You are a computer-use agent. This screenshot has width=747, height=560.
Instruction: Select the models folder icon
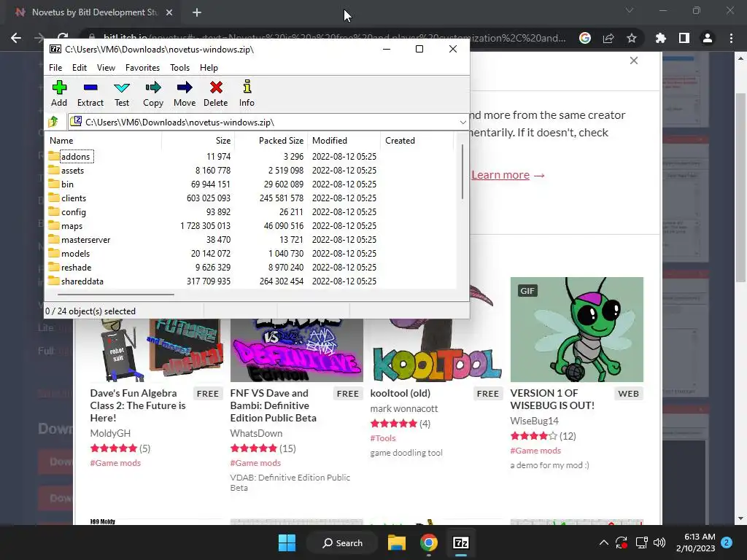54,253
